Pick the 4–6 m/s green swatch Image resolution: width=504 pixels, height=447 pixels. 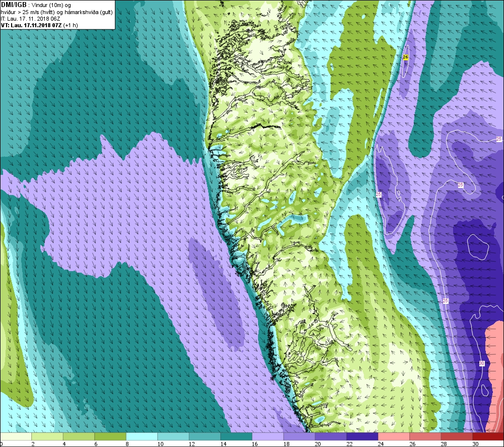pyautogui.click(x=79, y=436)
